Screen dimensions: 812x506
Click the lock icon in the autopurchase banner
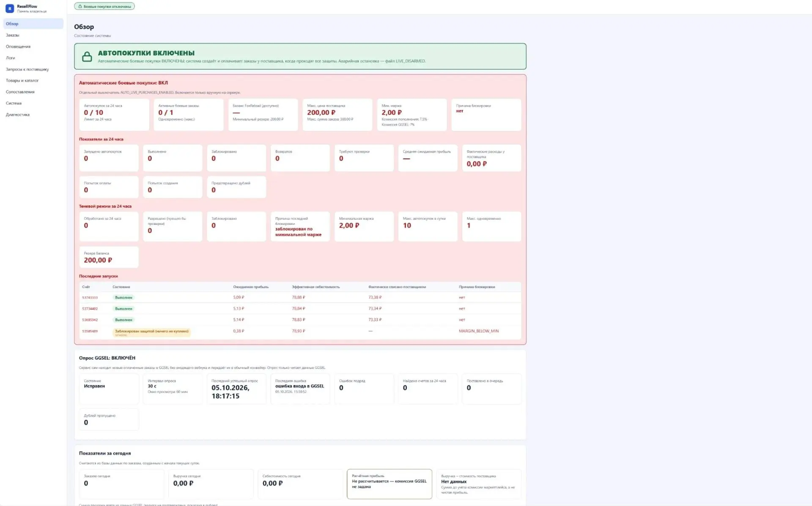87,57
